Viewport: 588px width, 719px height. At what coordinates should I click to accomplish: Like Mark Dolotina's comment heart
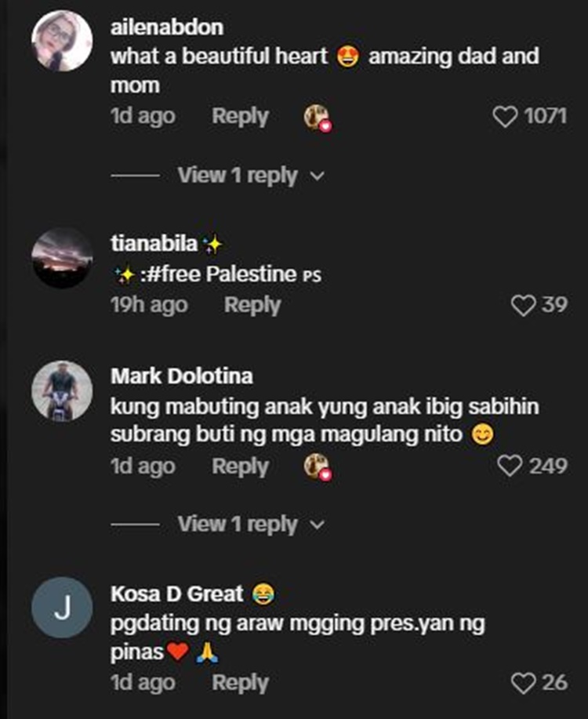coord(510,466)
